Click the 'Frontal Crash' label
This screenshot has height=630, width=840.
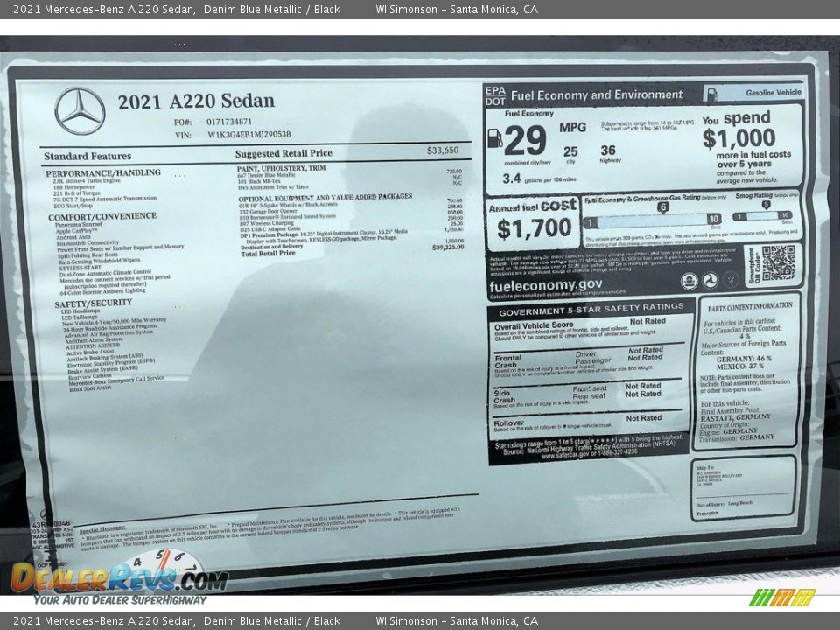pyautogui.click(x=507, y=361)
